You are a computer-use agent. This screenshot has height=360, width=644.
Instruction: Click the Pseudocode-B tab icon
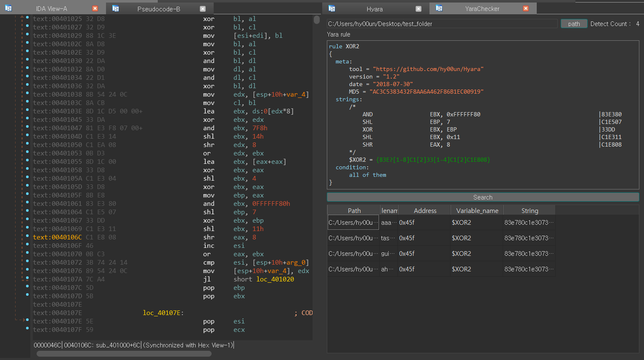click(x=116, y=8)
